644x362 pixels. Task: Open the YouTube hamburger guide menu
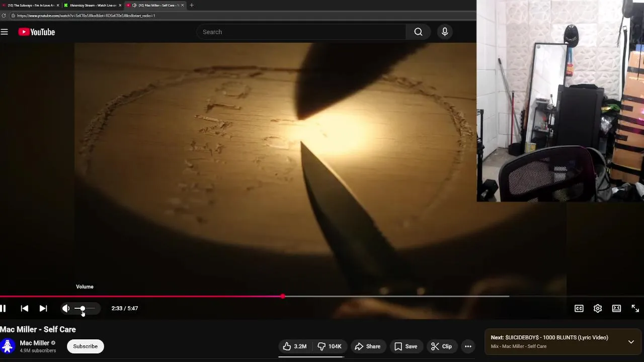click(x=5, y=32)
